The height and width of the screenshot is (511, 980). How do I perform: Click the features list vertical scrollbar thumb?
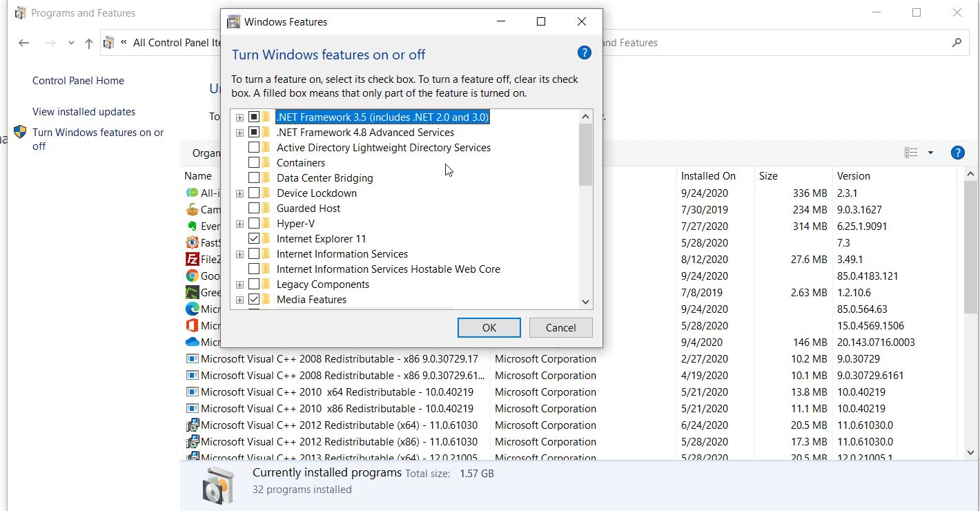point(585,155)
